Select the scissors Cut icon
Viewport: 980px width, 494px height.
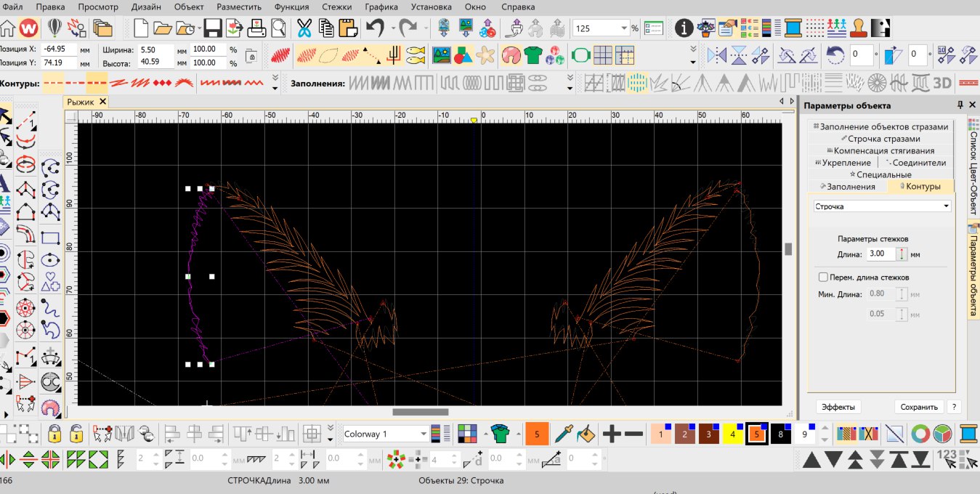[x=304, y=28]
